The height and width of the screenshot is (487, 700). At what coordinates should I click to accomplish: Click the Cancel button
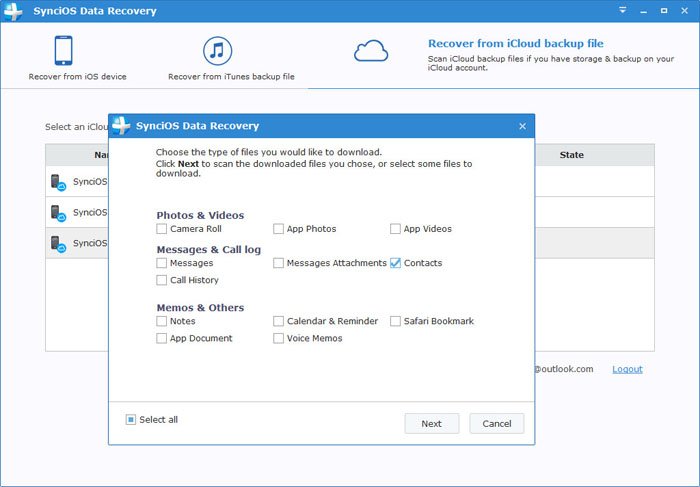[x=497, y=424]
